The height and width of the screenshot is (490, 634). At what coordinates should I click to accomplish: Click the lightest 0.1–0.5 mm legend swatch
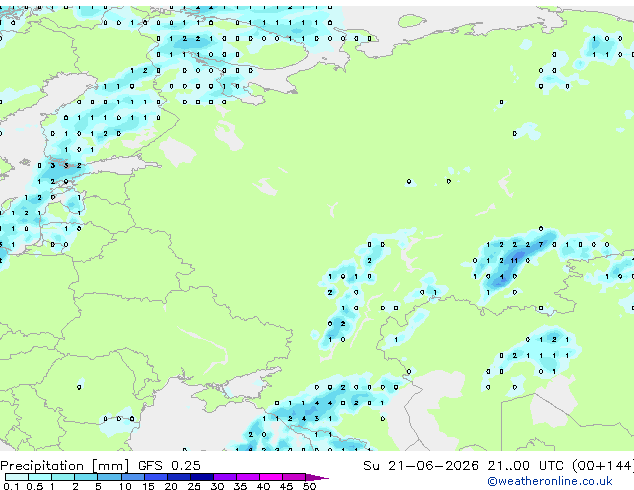click(17, 477)
